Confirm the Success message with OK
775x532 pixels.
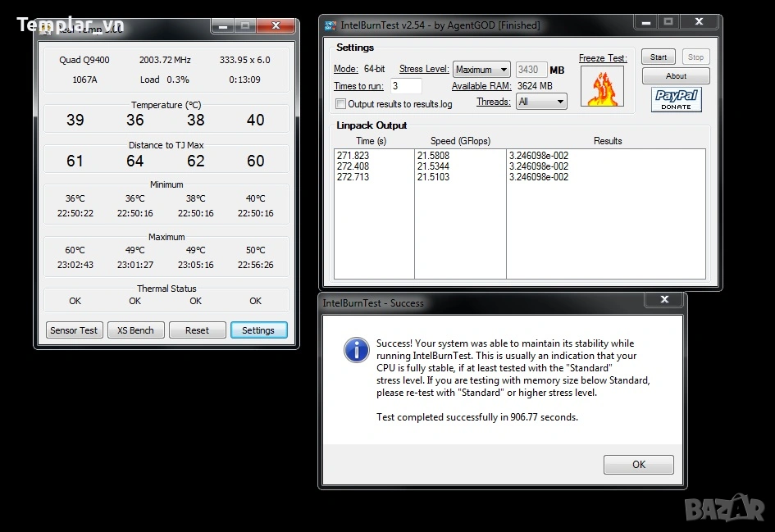tap(638, 465)
